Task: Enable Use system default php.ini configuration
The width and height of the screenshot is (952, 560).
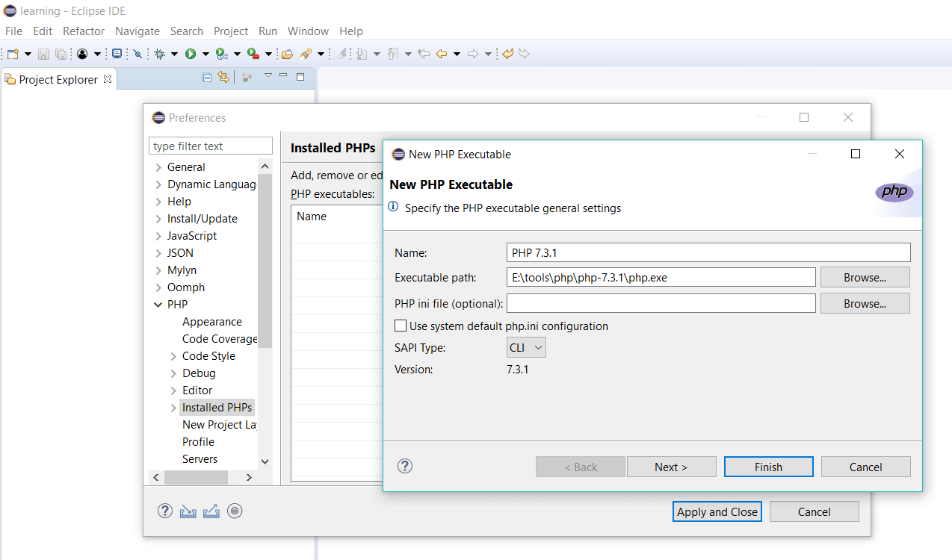Action: point(401,326)
